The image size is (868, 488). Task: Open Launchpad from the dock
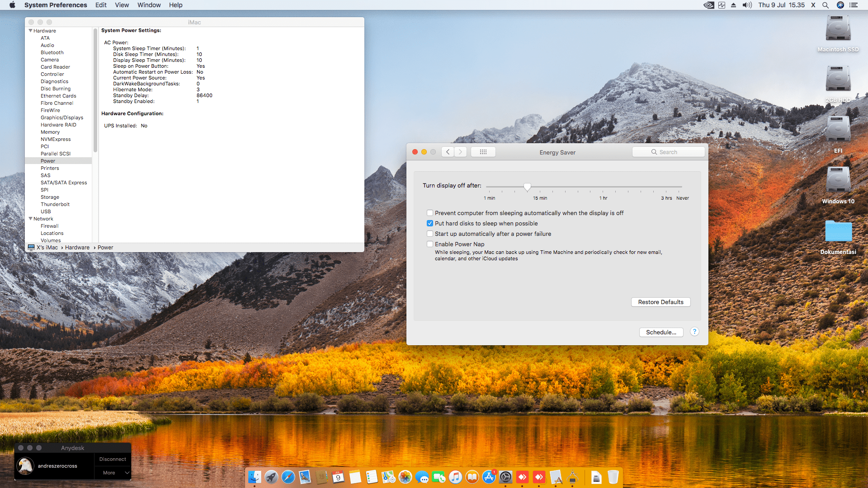tap(271, 477)
